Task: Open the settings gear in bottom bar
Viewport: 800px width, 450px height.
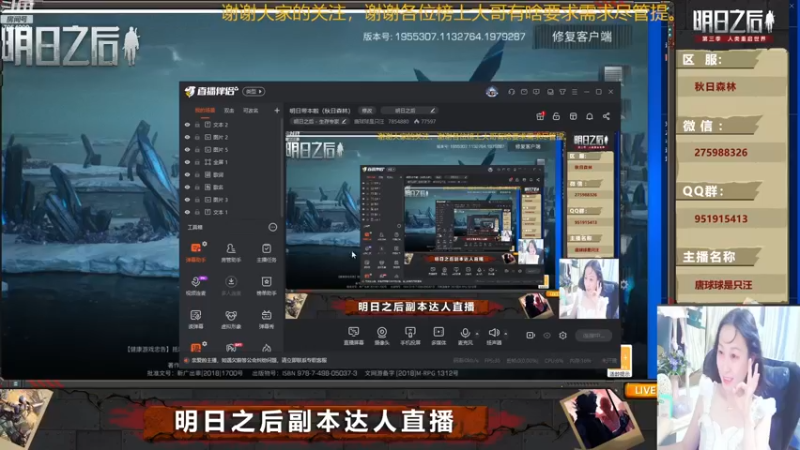Action: 563,335
